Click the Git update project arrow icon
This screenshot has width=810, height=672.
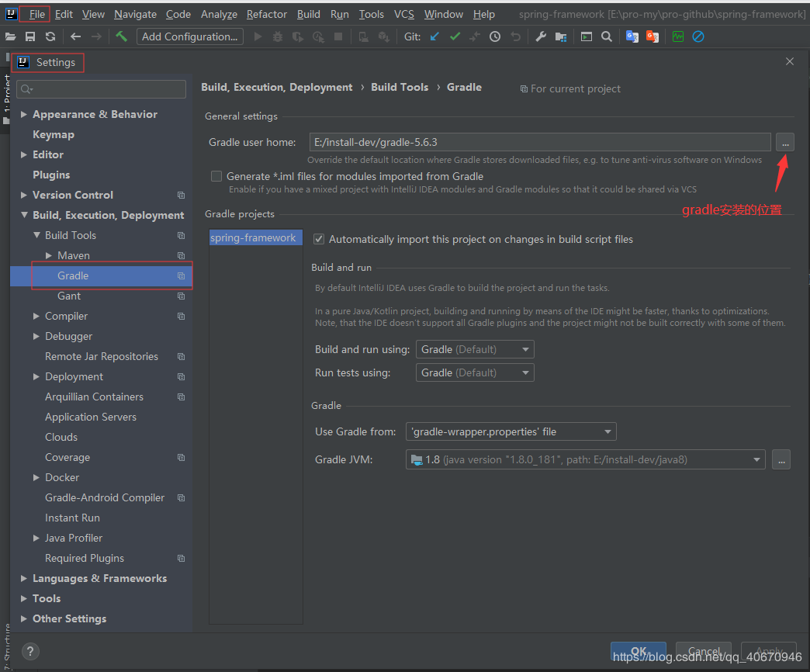pyautogui.click(x=434, y=36)
